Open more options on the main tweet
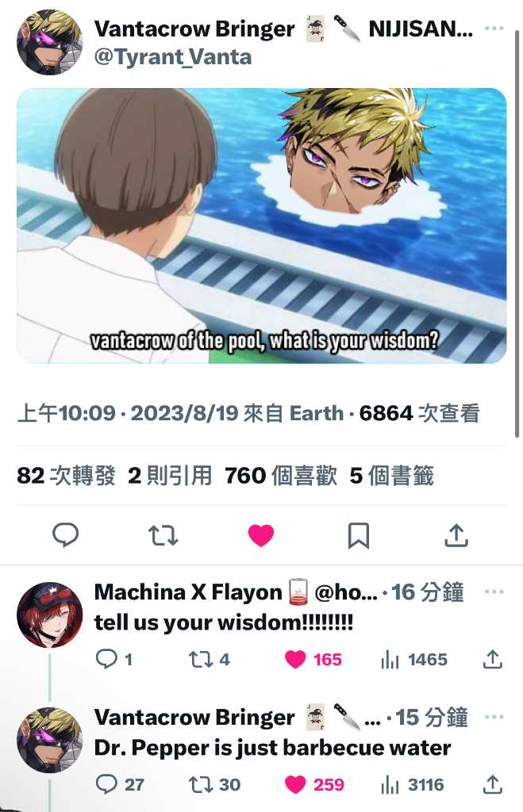 pos(494,29)
